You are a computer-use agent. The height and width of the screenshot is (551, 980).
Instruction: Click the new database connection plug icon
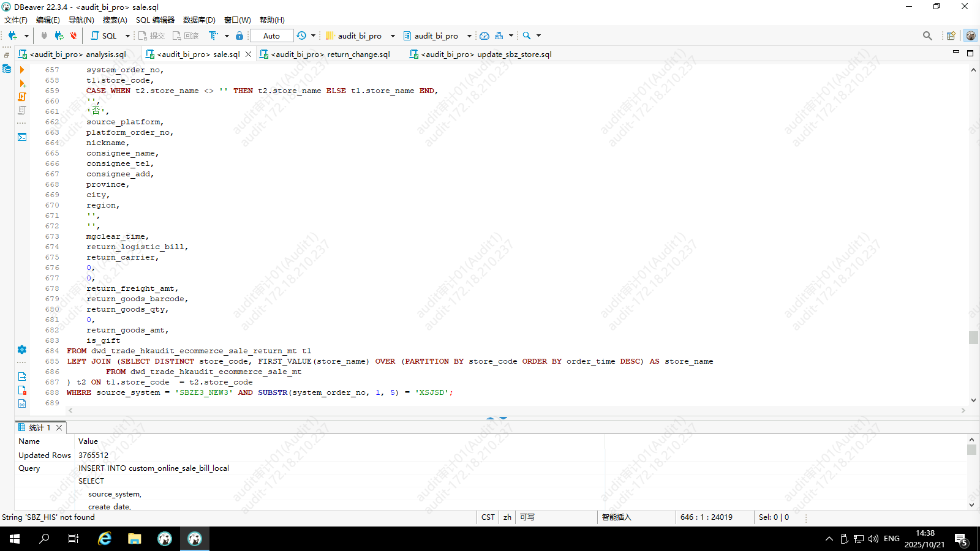12,36
